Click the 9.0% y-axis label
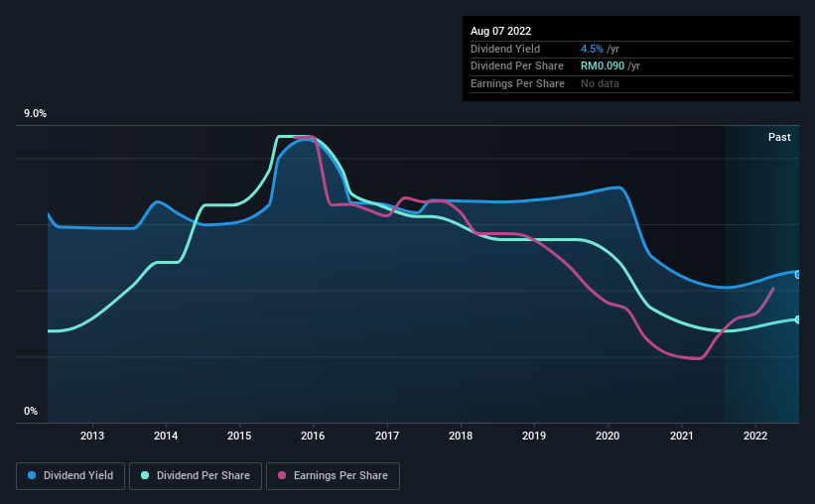The width and height of the screenshot is (815, 504). pos(35,114)
